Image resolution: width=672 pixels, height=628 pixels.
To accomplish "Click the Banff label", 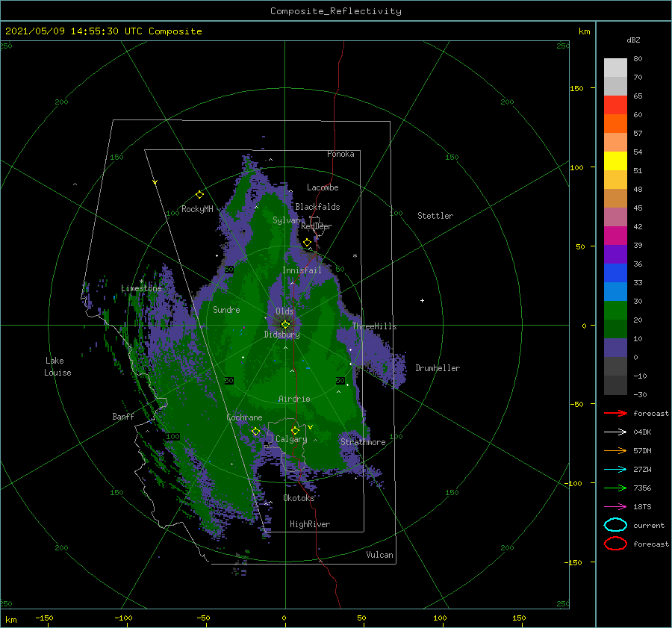I will coord(123,417).
